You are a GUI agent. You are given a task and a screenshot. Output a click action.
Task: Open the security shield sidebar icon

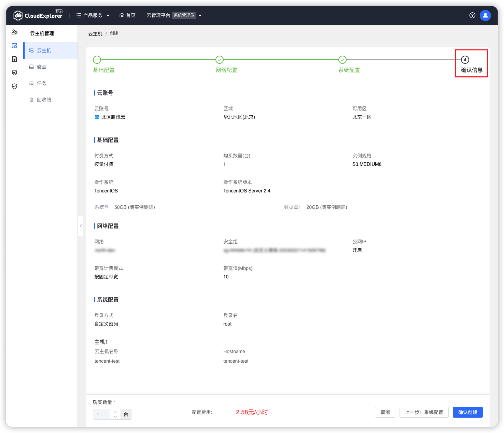pos(15,86)
